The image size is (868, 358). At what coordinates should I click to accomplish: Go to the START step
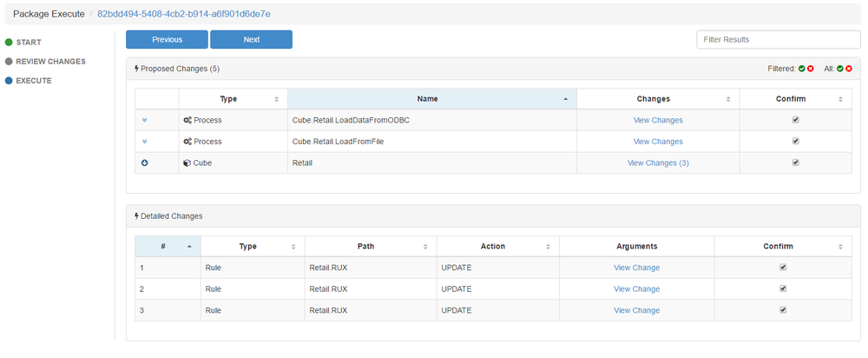click(29, 42)
